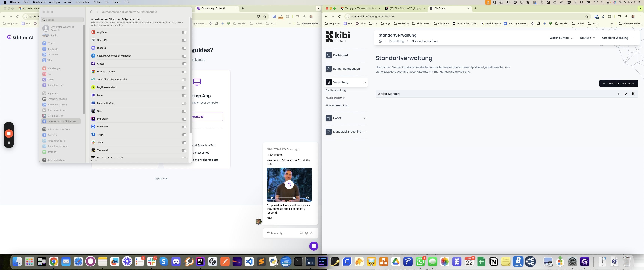Click Verwaltung in the breadcrumb
Viewport: 644px width, 270px height.
pos(396,41)
